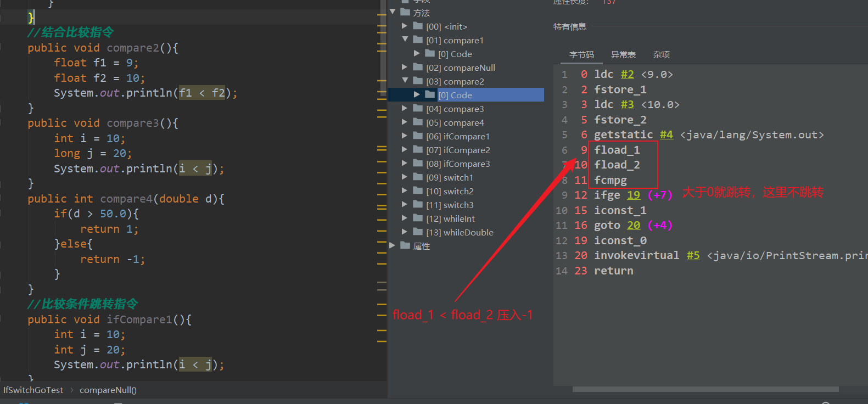Image resolution: width=868 pixels, height=404 pixels.
Task: Follow the #2 constant pool link
Action: click(628, 75)
